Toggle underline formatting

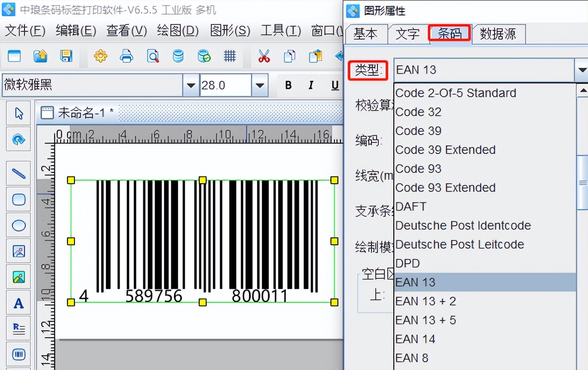click(334, 85)
